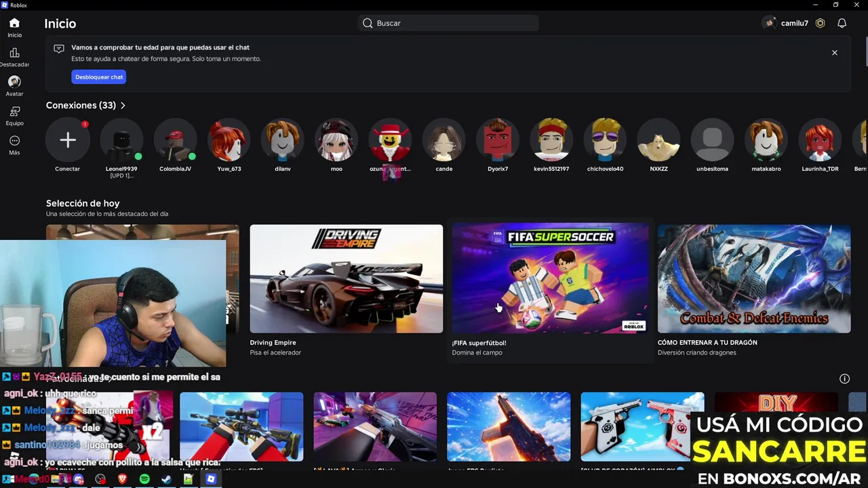Open cande's connection avatar
Screen dimensions: 868x488
point(444,140)
